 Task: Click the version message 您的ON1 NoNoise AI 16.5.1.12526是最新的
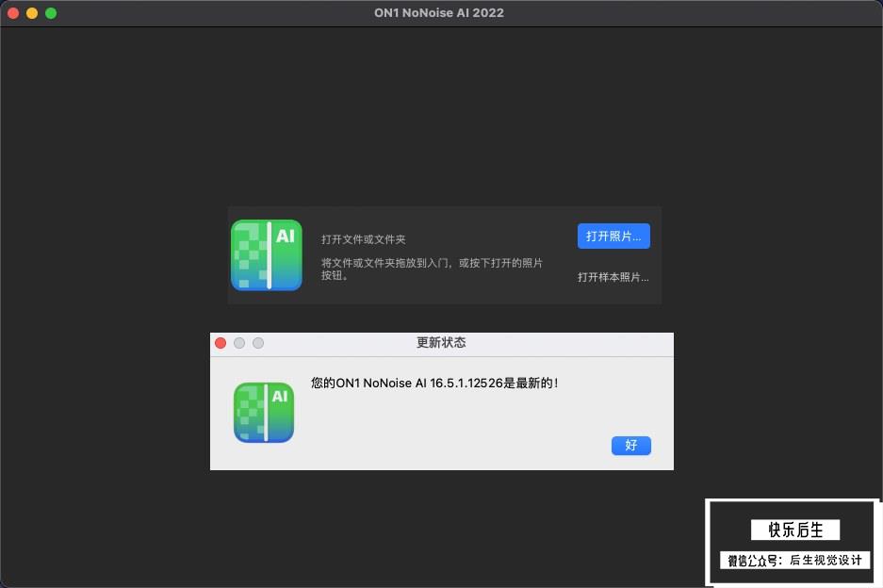434,383
